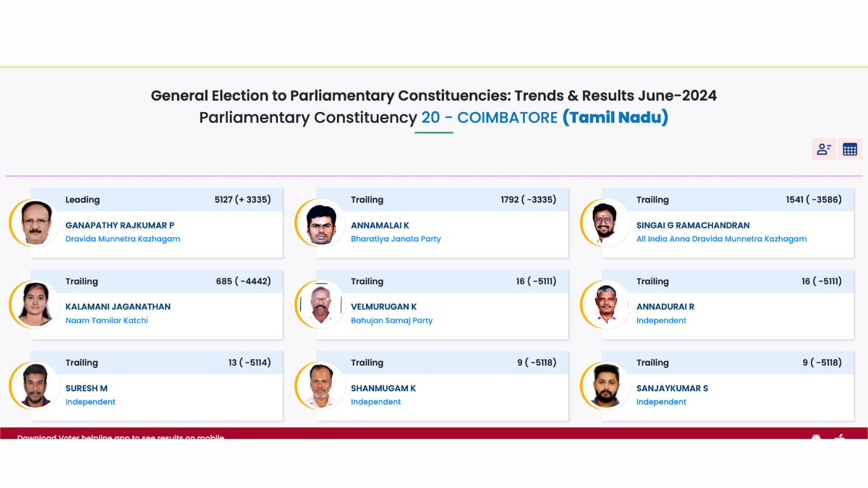Click Sanjaykumar S's candidate photo

606,386
